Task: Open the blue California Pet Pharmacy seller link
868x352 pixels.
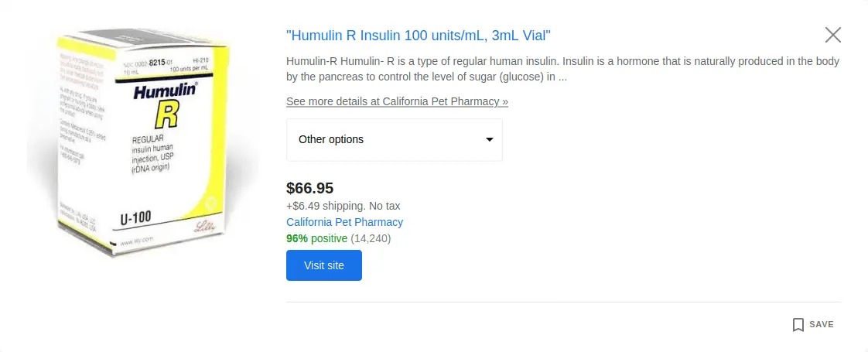Action: [344, 222]
